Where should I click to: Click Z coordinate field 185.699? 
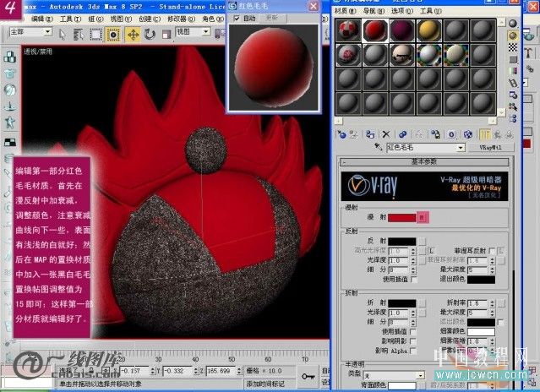click(x=220, y=371)
